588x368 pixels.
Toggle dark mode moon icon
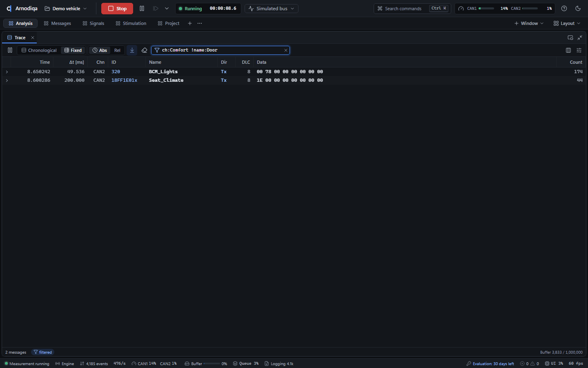[x=578, y=9]
